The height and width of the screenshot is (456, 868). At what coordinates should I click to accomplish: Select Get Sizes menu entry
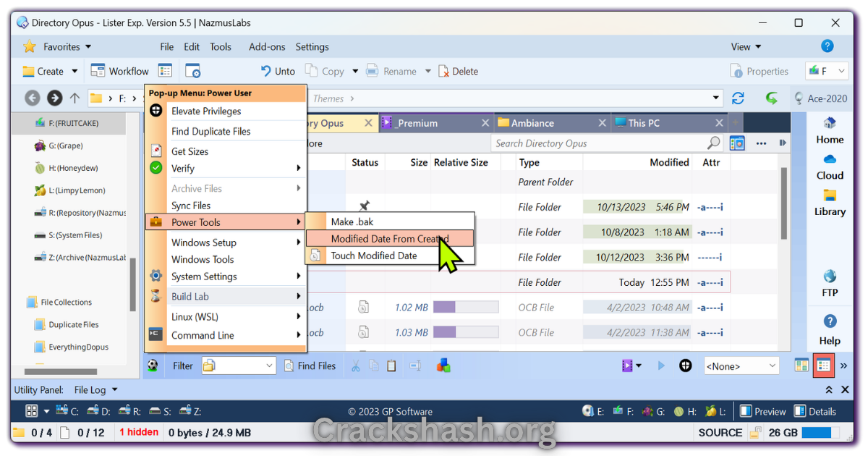pyautogui.click(x=226, y=151)
